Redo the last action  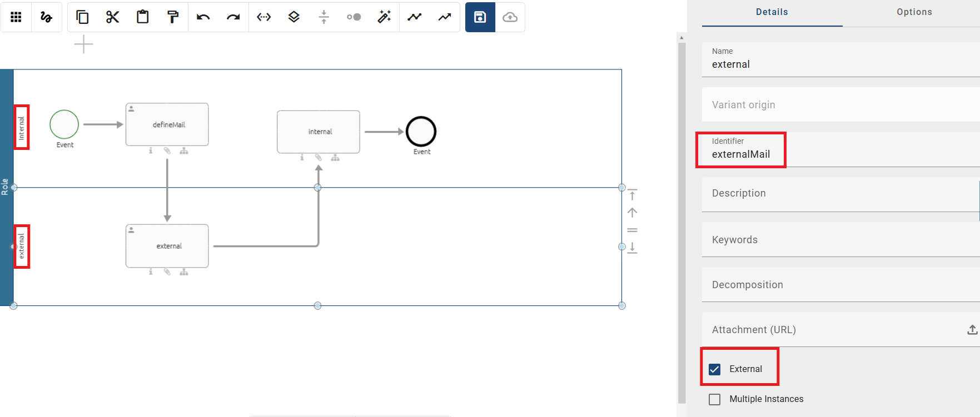coord(233,17)
